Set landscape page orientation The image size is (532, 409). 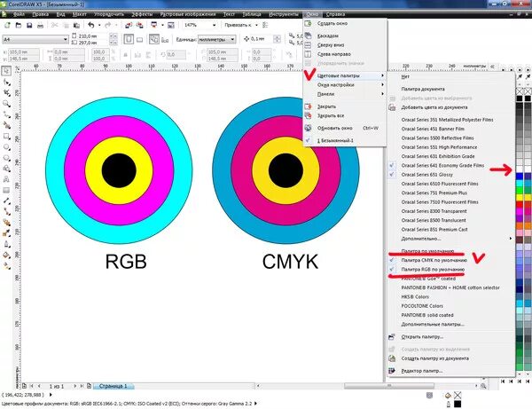tap(139, 39)
